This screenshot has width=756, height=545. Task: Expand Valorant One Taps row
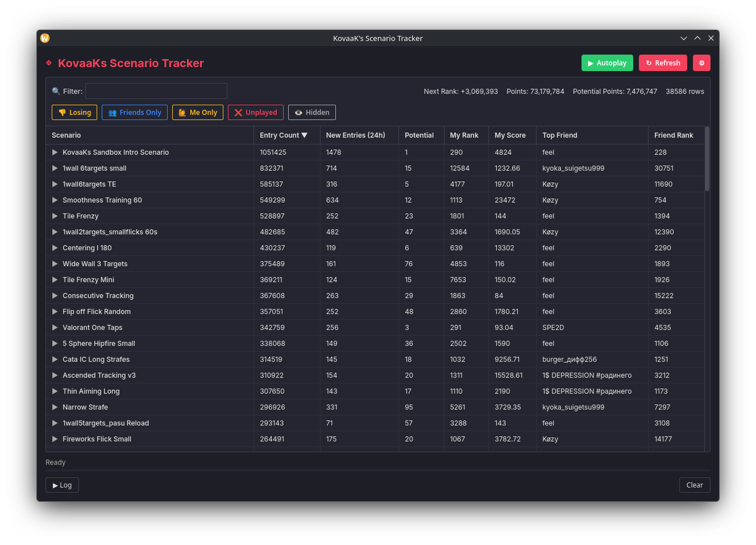55,328
